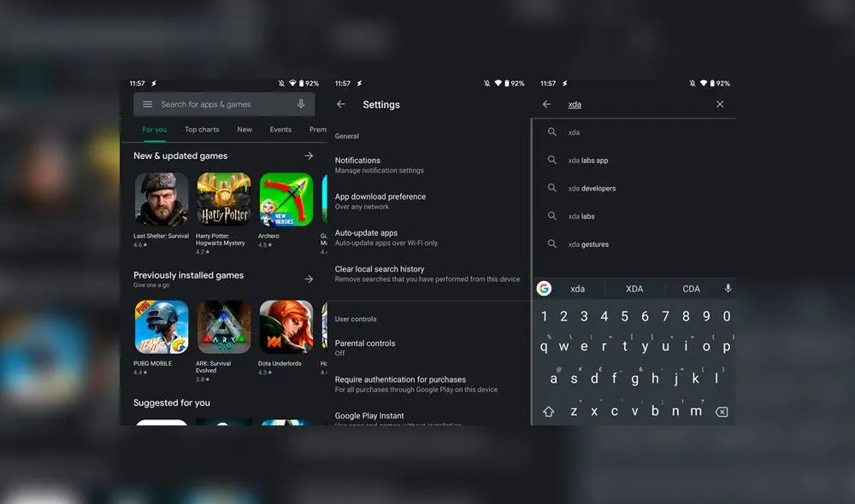Open the navigation menu via the hamburger icon

(147, 104)
